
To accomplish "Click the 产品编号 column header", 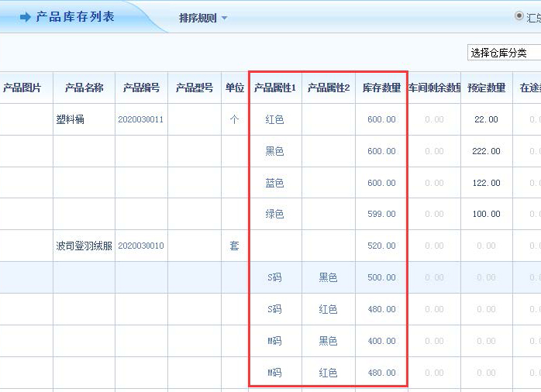I will [141, 88].
